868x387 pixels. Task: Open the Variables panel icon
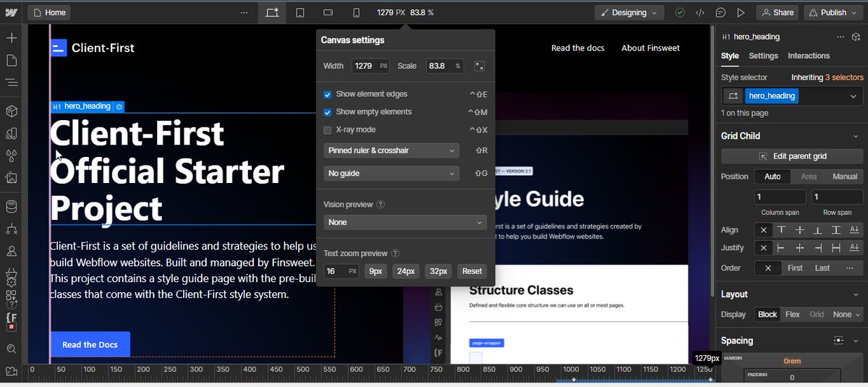coord(11,134)
